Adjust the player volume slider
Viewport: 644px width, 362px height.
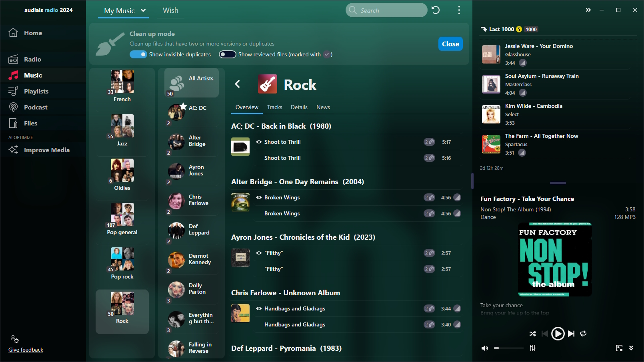pyautogui.click(x=508, y=348)
